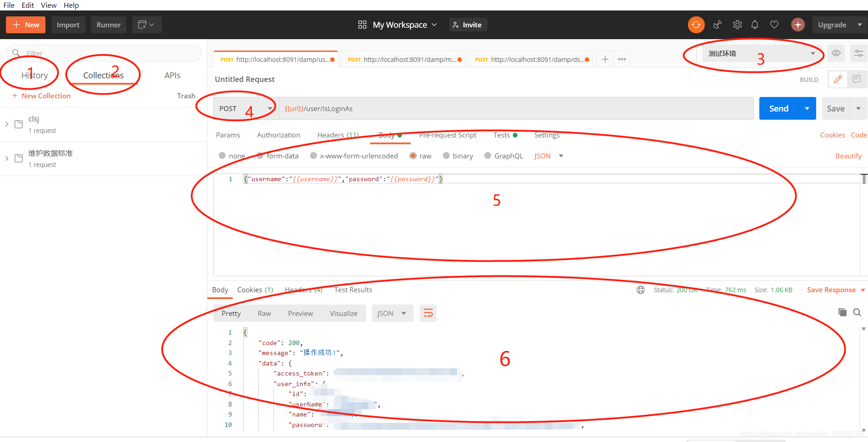Open the capture requests satellite icon
The height and width of the screenshot is (442, 868).
[717, 25]
